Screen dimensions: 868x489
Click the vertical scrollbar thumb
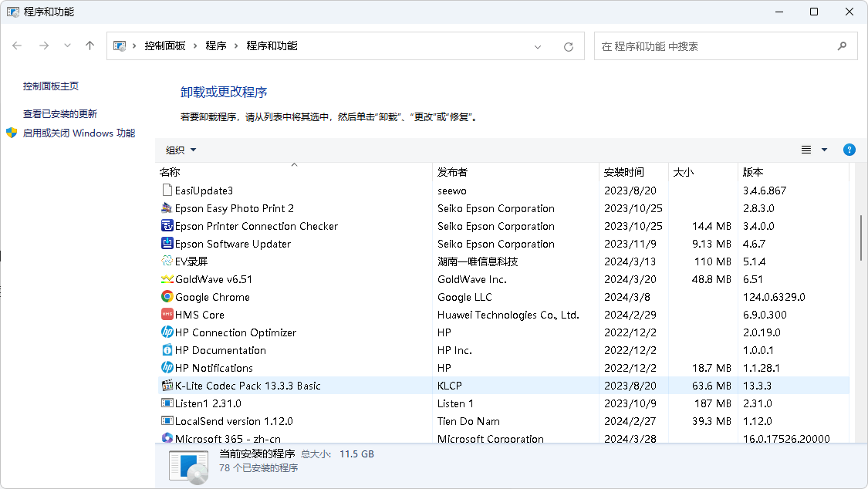pyautogui.click(x=861, y=238)
